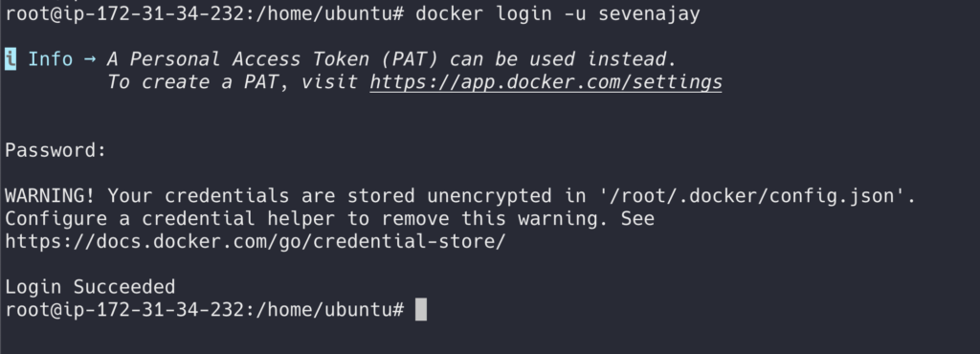The image size is (980, 354).
Task: Click the WARNING! word
Action: pos(50,196)
